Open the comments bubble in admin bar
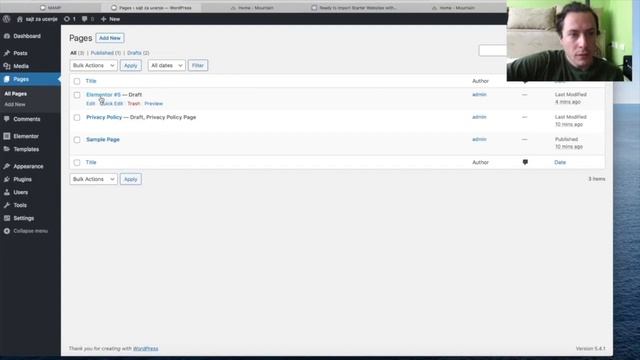 [84, 19]
